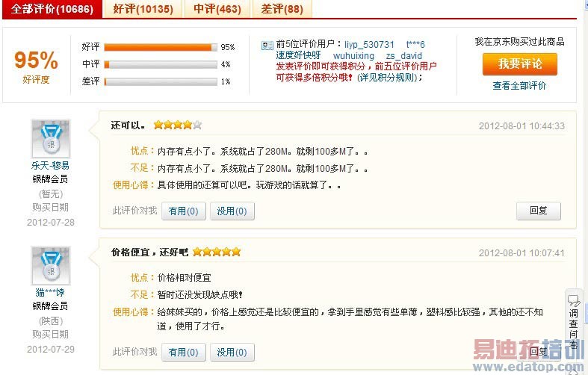Image resolution: width=588 pixels, height=375 pixels.
Task: Open the 猫***饽 username link
Action: tap(50, 293)
